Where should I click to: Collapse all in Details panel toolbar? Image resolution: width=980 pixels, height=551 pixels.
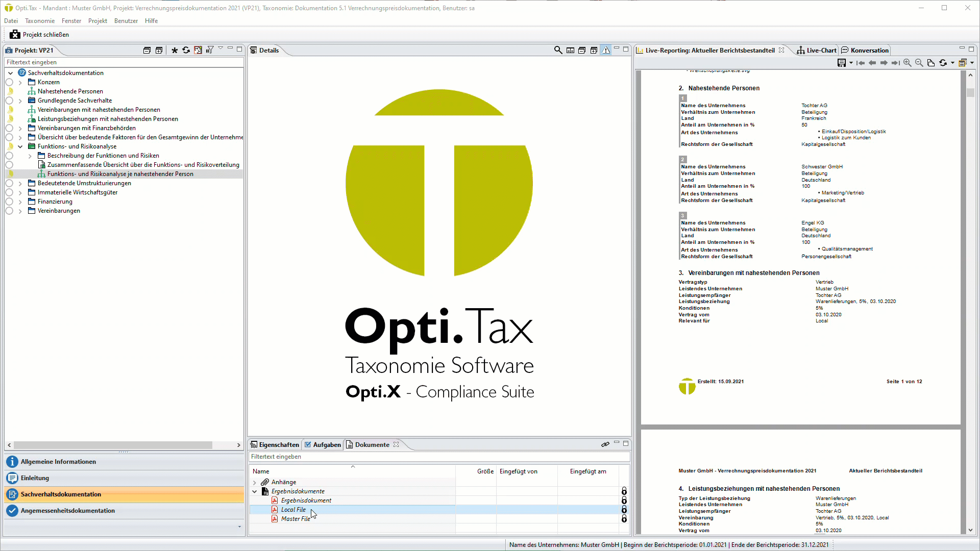[x=582, y=50]
